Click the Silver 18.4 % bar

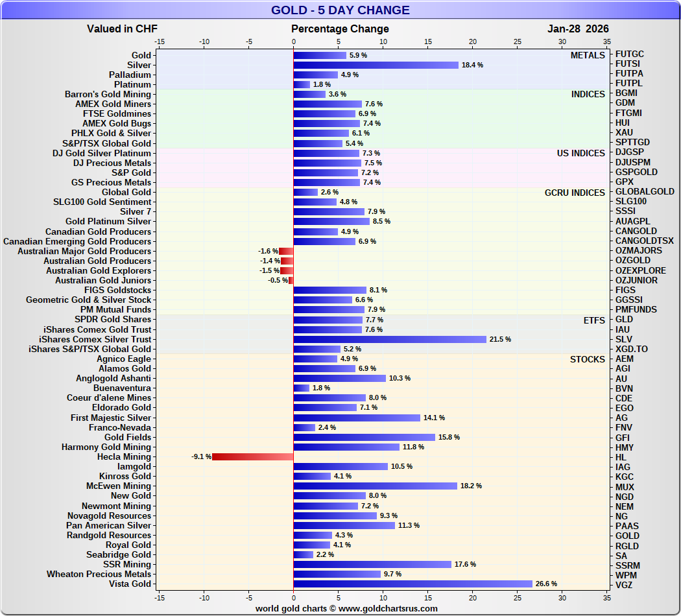click(376, 65)
